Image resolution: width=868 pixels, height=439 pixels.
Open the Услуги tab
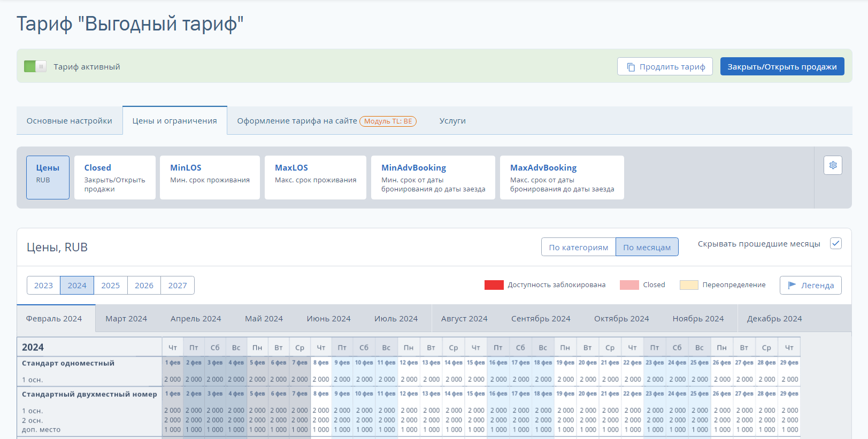[x=452, y=121]
